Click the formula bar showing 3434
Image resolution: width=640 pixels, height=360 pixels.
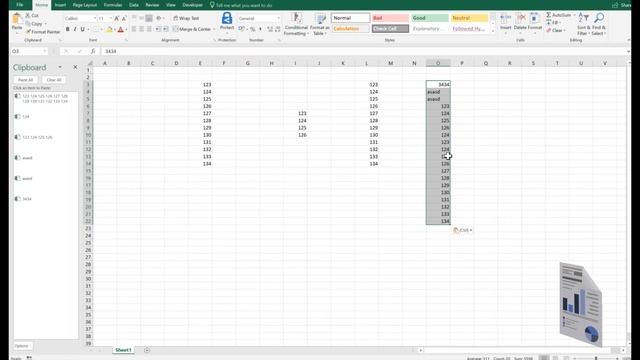pos(363,51)
